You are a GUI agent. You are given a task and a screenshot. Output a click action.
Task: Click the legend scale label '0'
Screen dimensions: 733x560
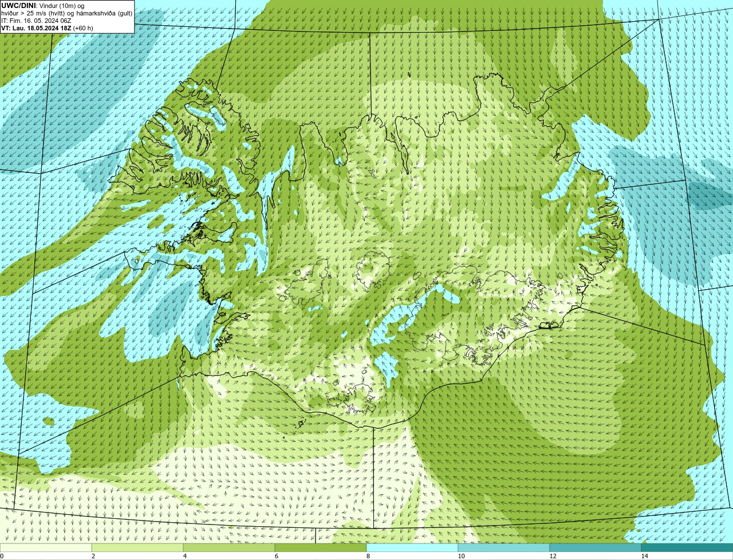tap(2, 556)
